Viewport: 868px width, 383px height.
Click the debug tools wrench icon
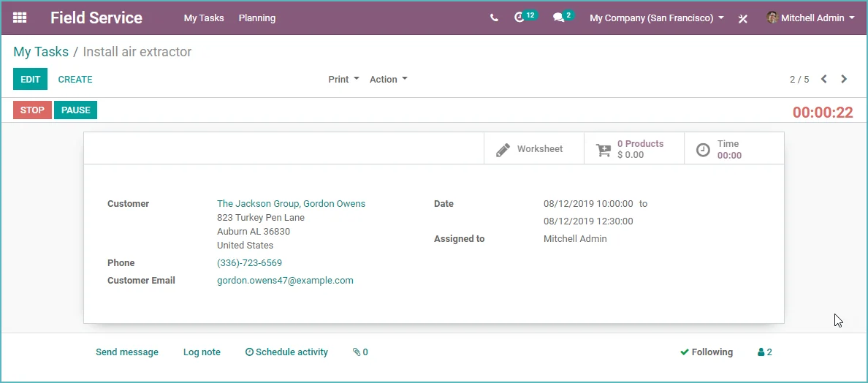(x=743, y=18)
